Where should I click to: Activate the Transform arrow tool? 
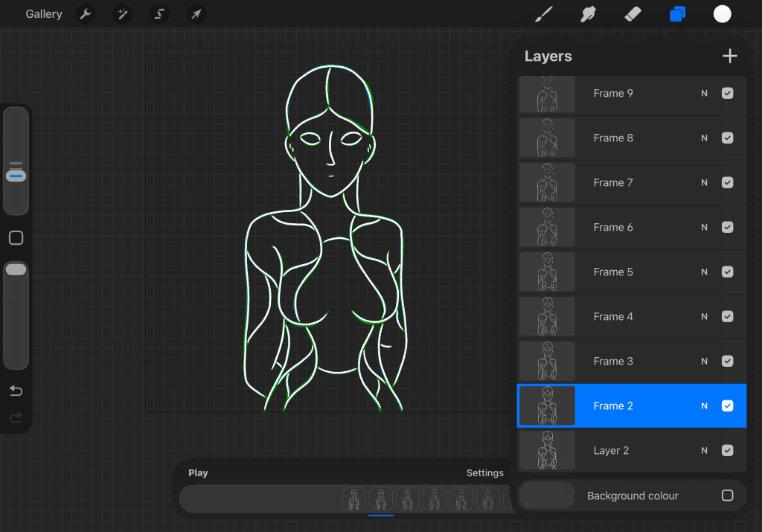[196, 14]
